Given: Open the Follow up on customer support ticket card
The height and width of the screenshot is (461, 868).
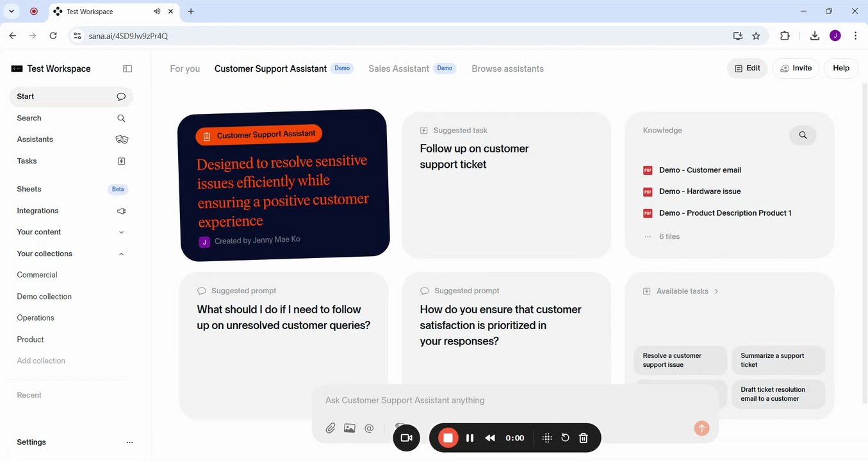Looking at the screenshot, I should coord(506,185).
